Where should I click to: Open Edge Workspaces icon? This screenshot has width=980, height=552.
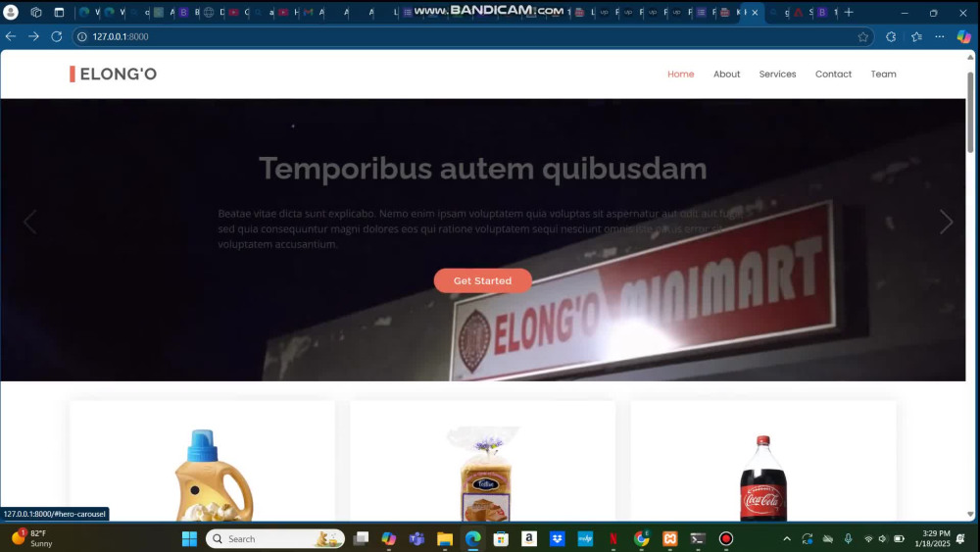[x=35, y=12]
